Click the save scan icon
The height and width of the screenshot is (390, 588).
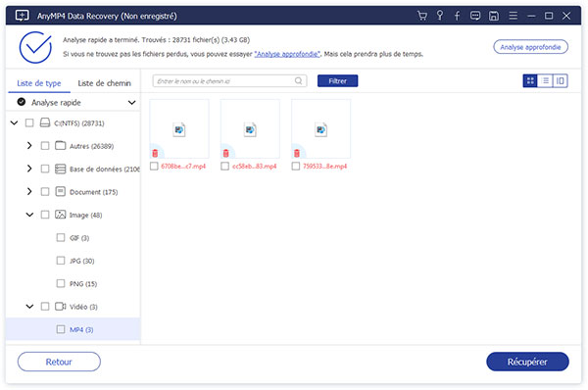point(494,16)
